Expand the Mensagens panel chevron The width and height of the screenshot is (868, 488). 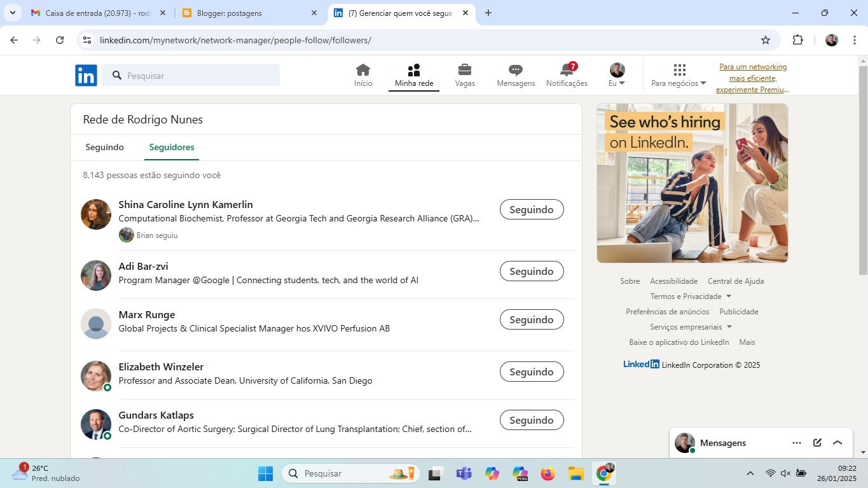[x=837, y=443]
